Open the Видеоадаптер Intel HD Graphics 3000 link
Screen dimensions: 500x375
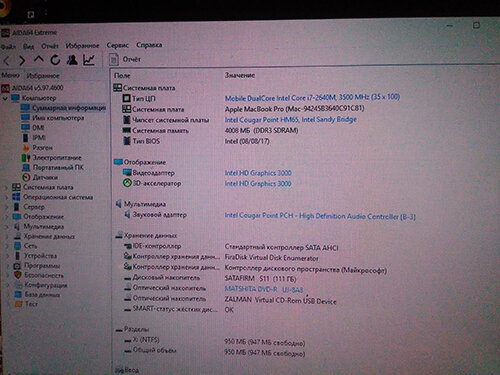258,173
